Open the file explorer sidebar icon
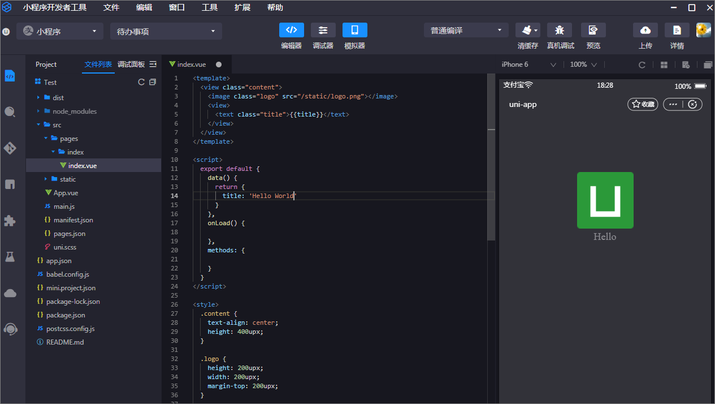Image resolution: width=715 pixels, height=404 pixels. [x=10, y=76]
